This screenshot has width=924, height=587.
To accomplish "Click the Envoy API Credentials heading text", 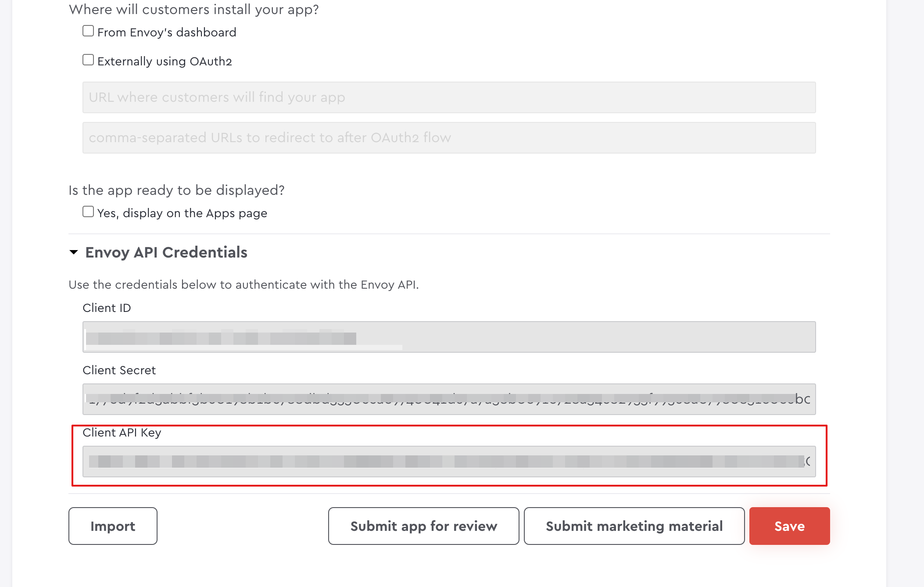I will pyautogui.click(x=166, y=253).
